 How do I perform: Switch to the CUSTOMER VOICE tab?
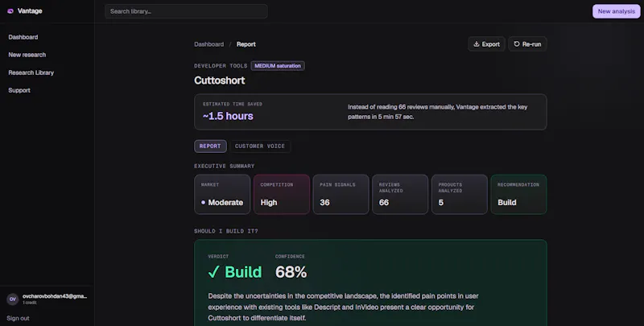pos(260,146)
